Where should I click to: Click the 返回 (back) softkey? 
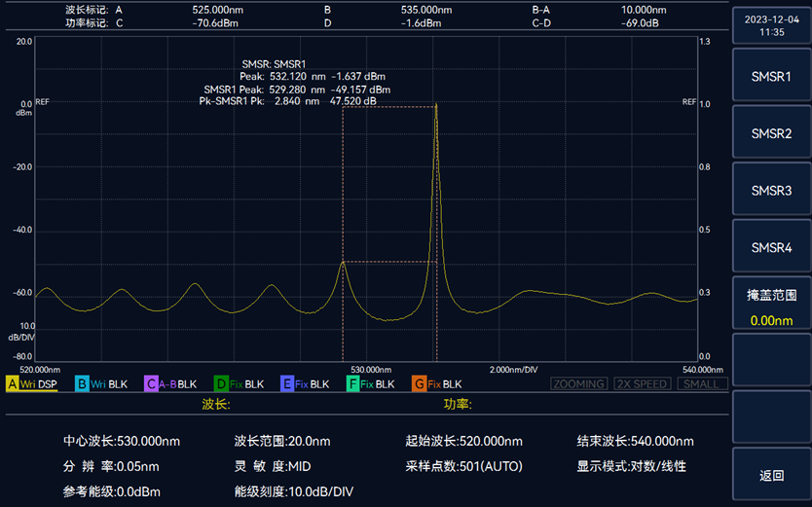771,476
